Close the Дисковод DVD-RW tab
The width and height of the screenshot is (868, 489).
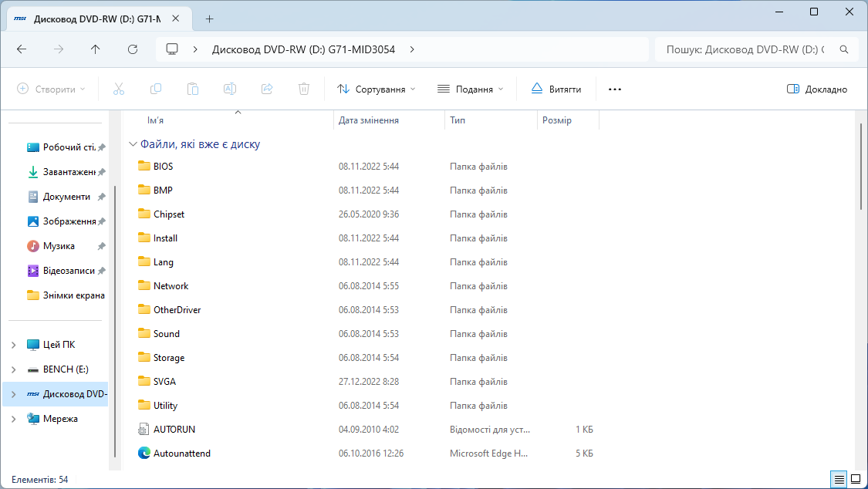point(175,19)
